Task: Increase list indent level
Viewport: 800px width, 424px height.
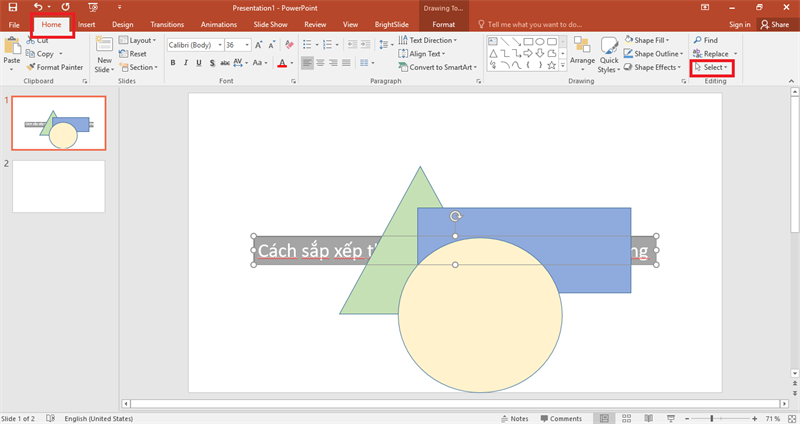Action: 366,45
